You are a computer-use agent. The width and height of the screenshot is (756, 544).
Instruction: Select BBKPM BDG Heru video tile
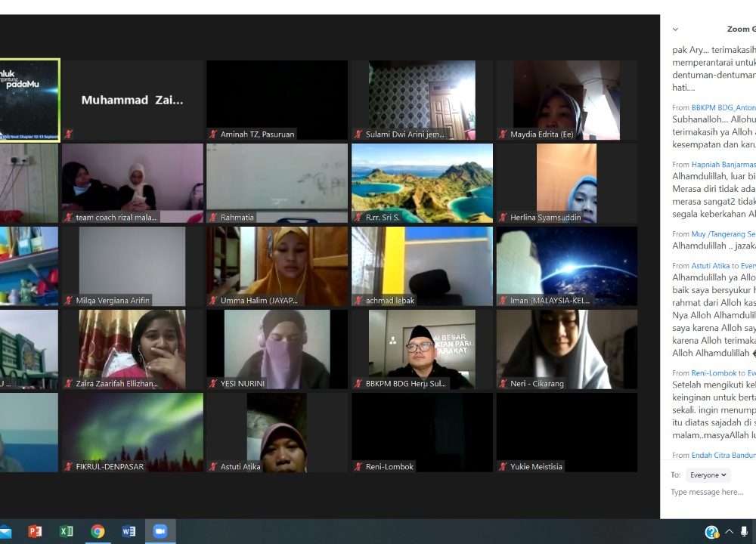coord(422,349)
